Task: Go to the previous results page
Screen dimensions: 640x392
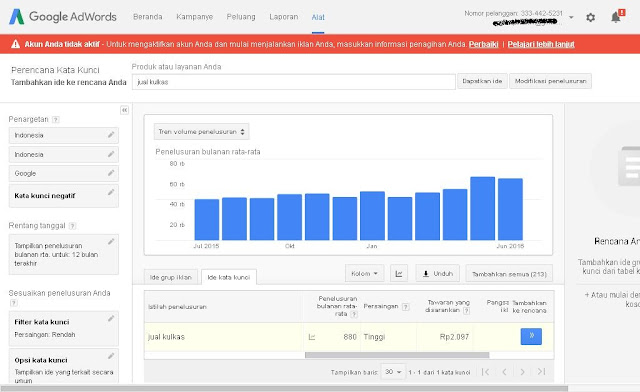Action: click(504, 372)
